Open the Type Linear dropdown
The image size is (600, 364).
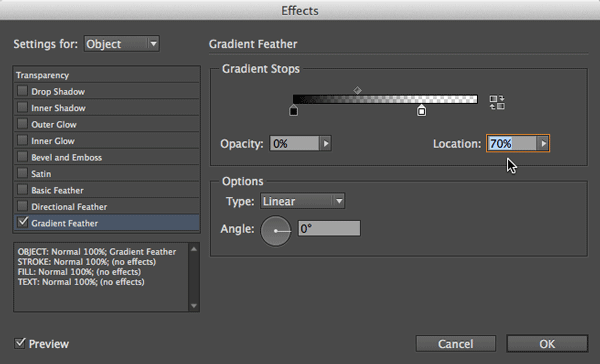302,201
